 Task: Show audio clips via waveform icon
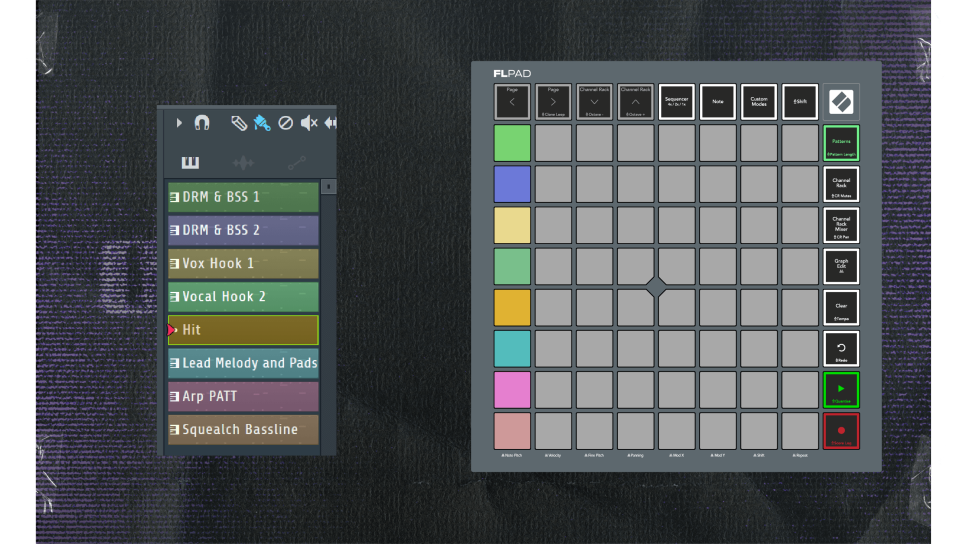(243, 163)
